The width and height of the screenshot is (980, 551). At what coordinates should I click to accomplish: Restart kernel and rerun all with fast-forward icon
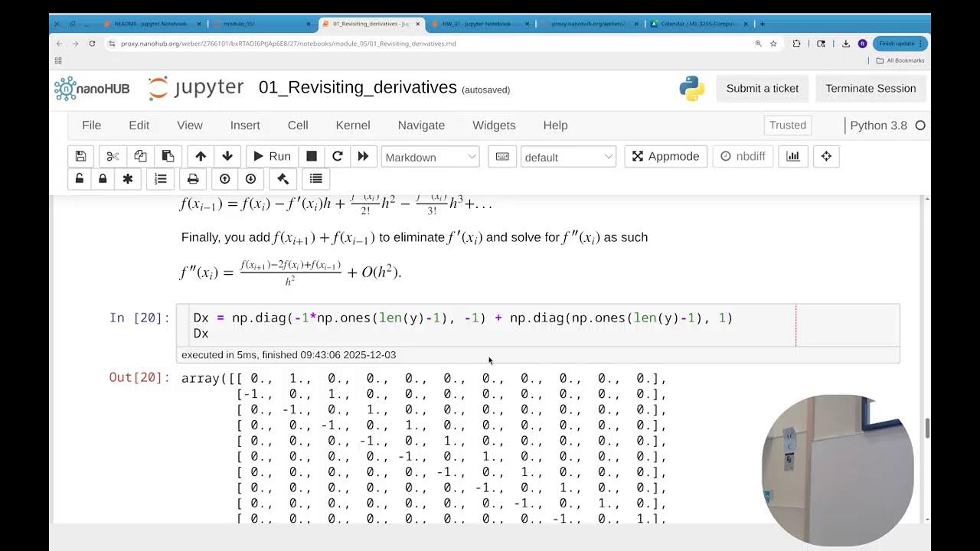pos(363,156)
